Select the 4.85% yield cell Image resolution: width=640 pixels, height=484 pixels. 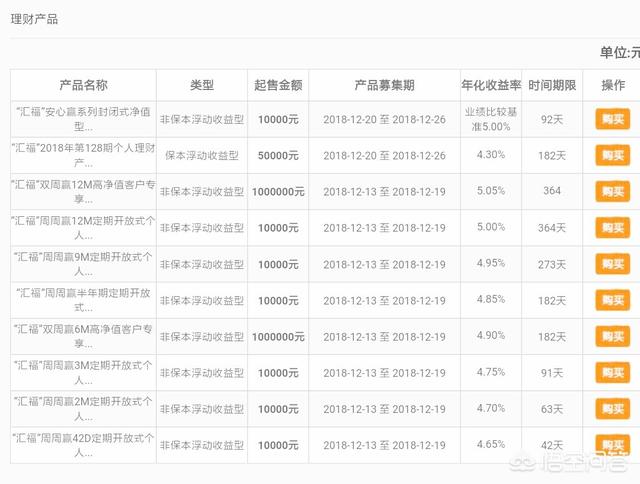(491, 300)
